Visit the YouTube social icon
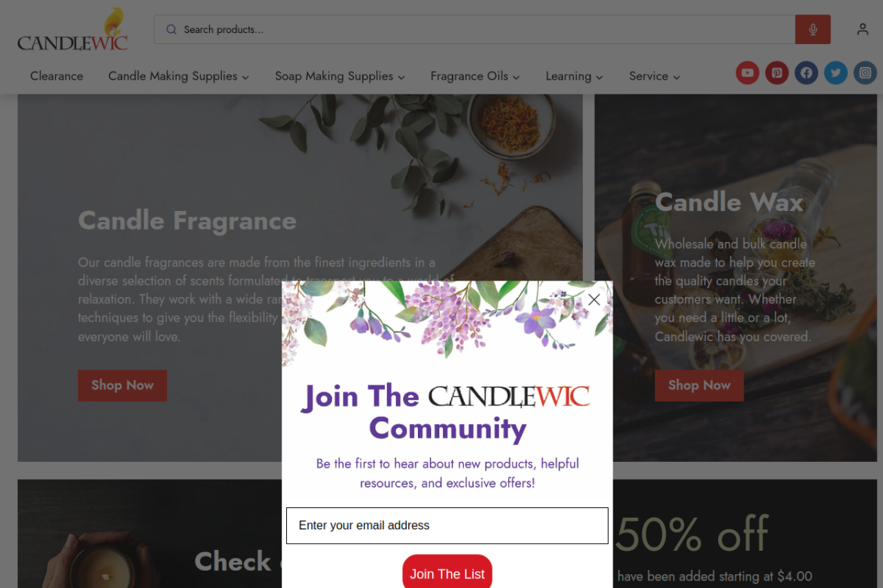The width and height of the screenshot is (883, 588). point(747,73)
